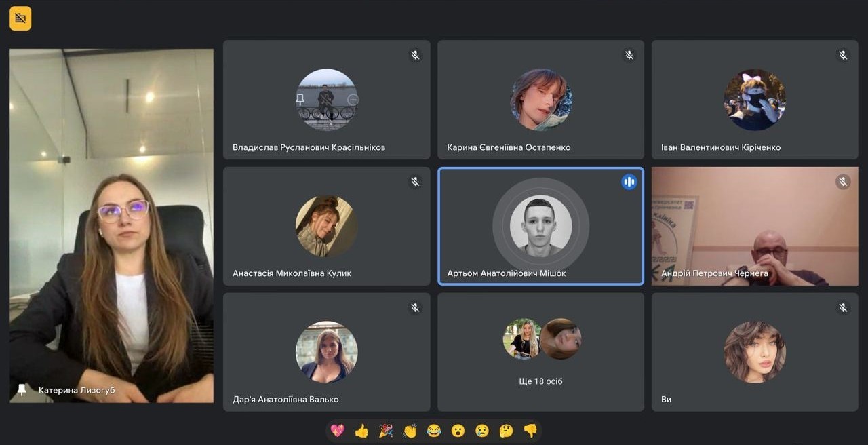Send the thumbs up reaction

tap(361, 430)
